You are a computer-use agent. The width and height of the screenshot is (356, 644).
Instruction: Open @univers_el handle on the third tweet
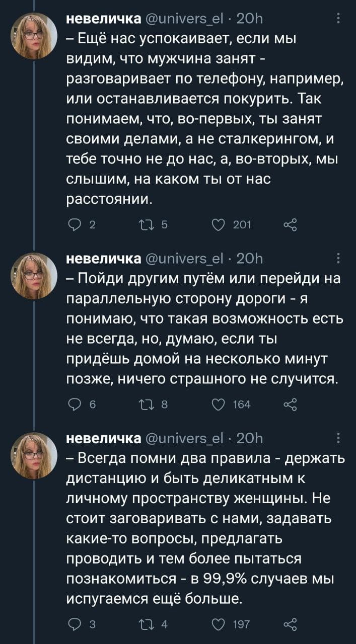point(183,439)
